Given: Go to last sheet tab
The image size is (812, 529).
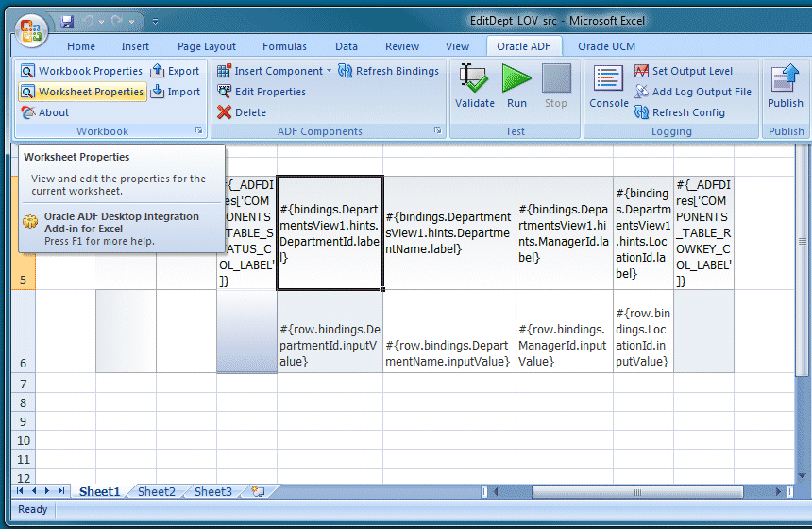Looking at the screenshot, I should [x=61, y=490].
